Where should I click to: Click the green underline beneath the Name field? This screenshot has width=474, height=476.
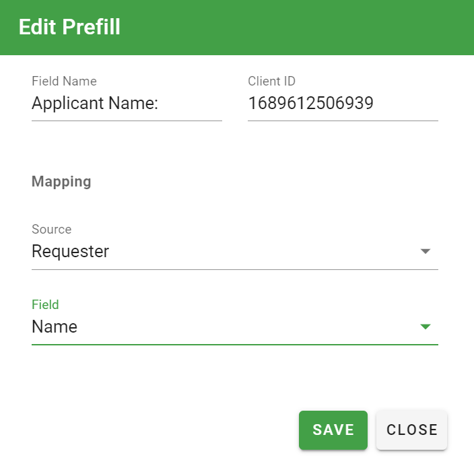click(x=234, y=345)
